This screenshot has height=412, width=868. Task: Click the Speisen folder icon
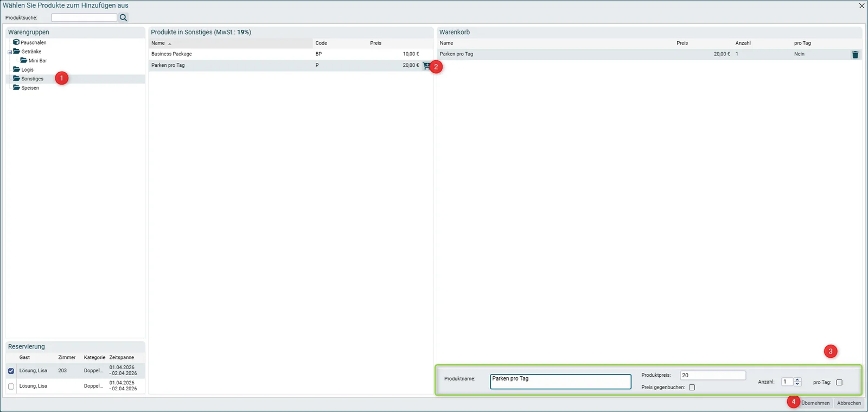(16, 87)
